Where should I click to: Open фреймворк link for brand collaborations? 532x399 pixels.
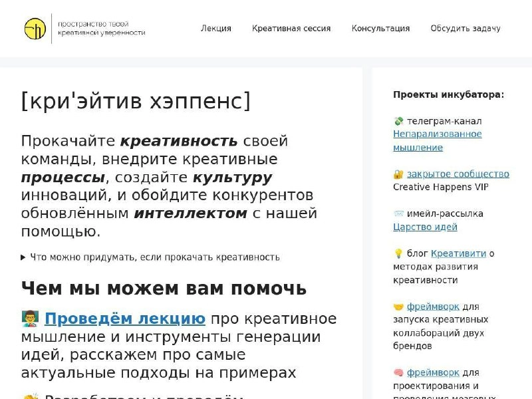[x=433, y=307]
